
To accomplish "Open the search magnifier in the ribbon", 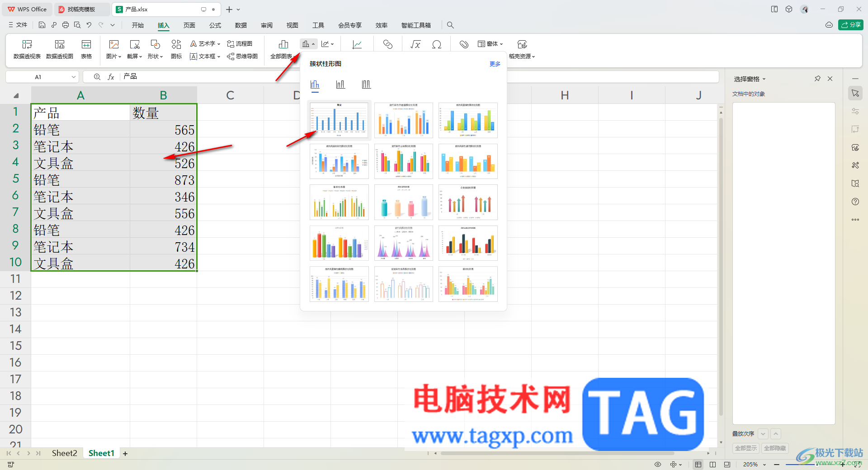I will [450, 25].
